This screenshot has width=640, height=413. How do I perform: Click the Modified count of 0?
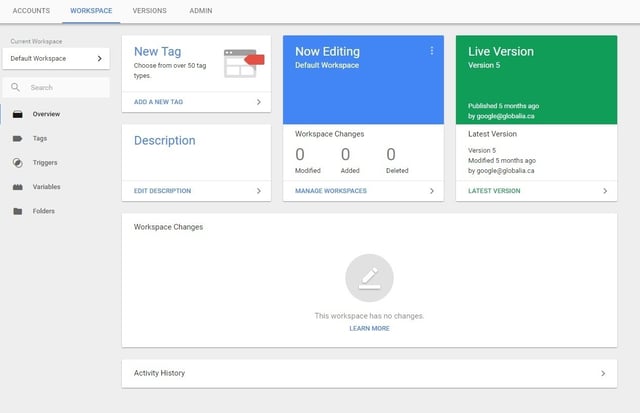click(300, 155)
